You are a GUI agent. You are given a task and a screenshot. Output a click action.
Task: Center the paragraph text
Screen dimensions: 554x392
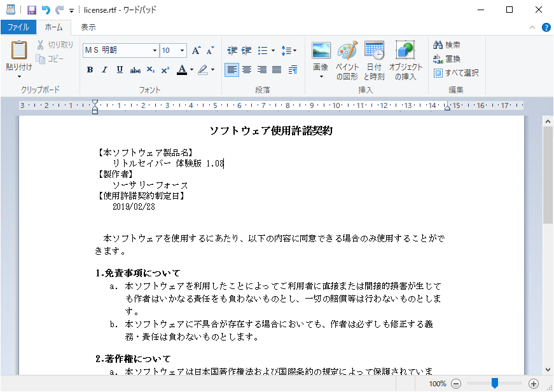tap(247, 70)
